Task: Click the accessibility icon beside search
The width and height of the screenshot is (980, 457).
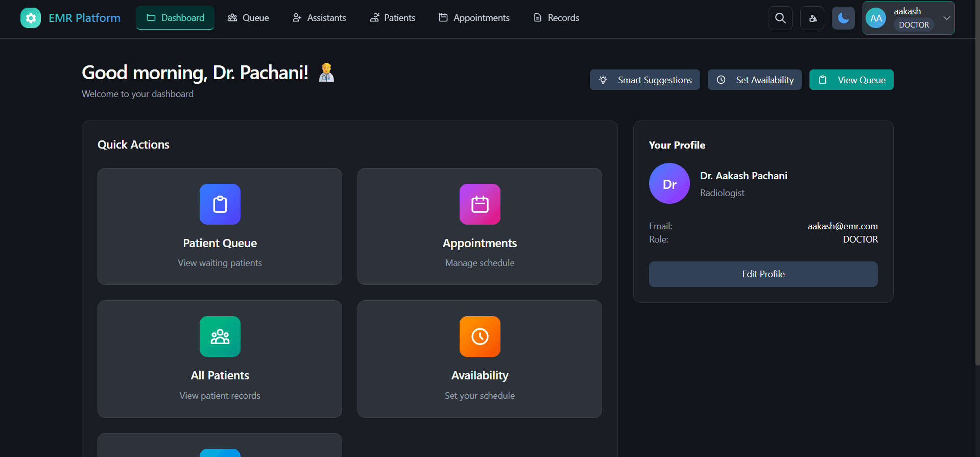Action: (812, 18)
